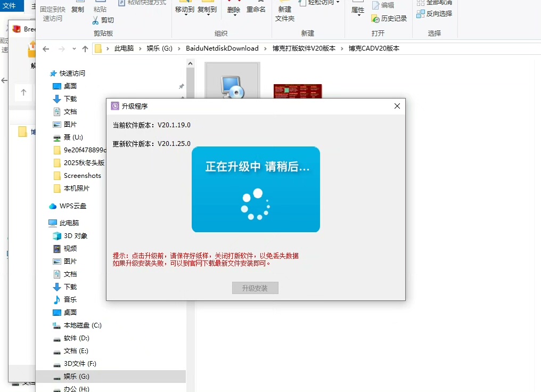The width and height of the screenshot is (541, 392).
Task: Expand the chevron after BaiduNetdiskDownload
Action: click(x=265, y=48)
